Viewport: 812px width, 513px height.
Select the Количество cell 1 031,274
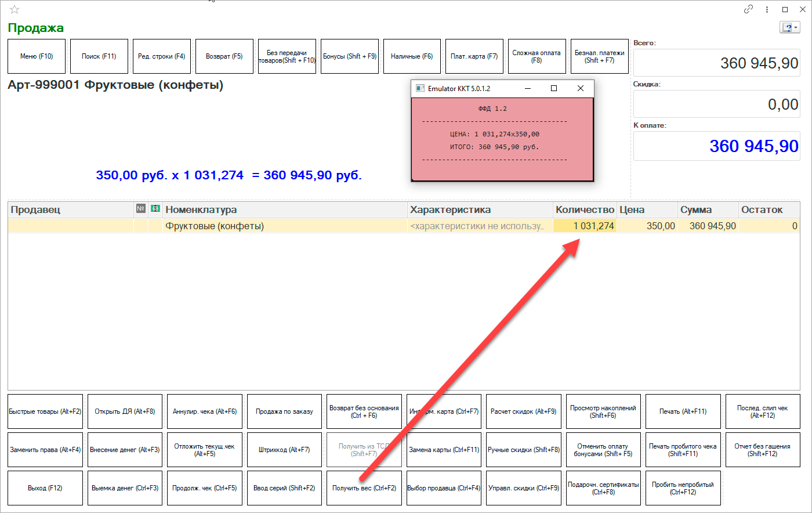585,226
